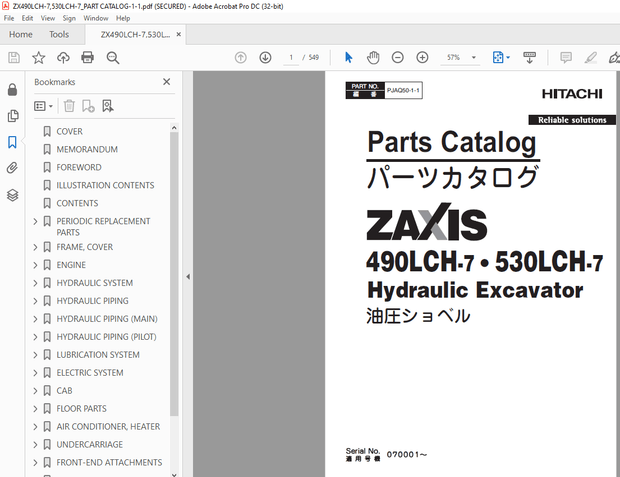Select the ZX490LCH-7,530L... document tab
The height and width of the screenshot is (477, 620).
[x=135, y=34]
